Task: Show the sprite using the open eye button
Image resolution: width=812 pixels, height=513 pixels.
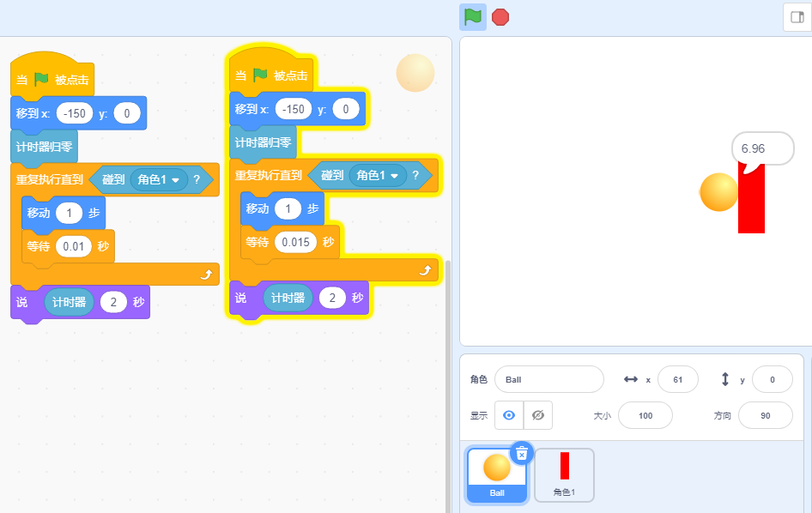Action: 509,415
